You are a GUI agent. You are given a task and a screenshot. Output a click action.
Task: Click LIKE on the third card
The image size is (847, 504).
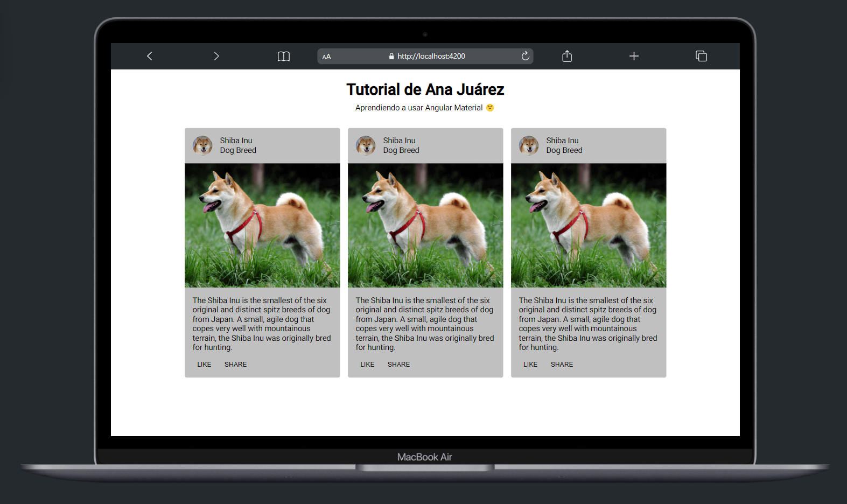coord(530,365)
